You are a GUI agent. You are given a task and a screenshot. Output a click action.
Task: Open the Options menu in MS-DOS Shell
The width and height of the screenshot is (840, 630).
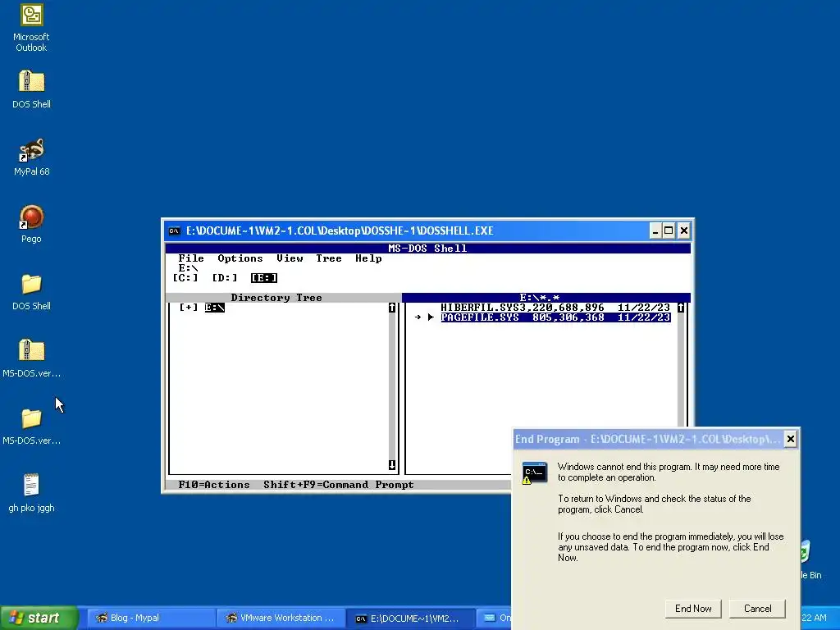click(x=240, y=258)
